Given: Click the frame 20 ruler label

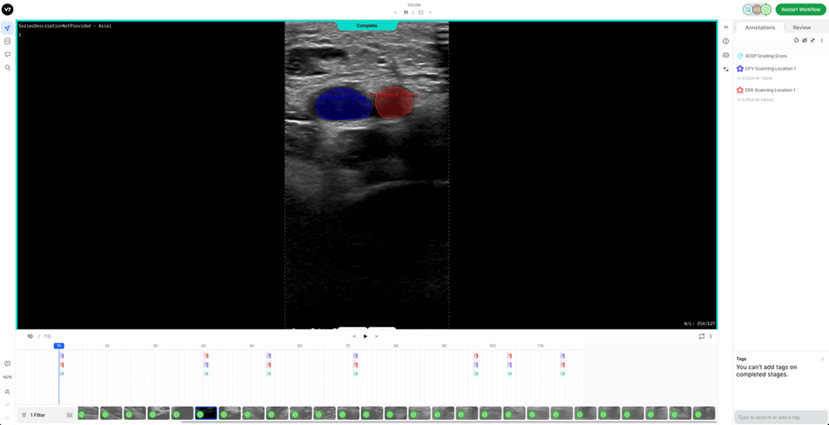Looking at the screenshot, I should (107, 346).
